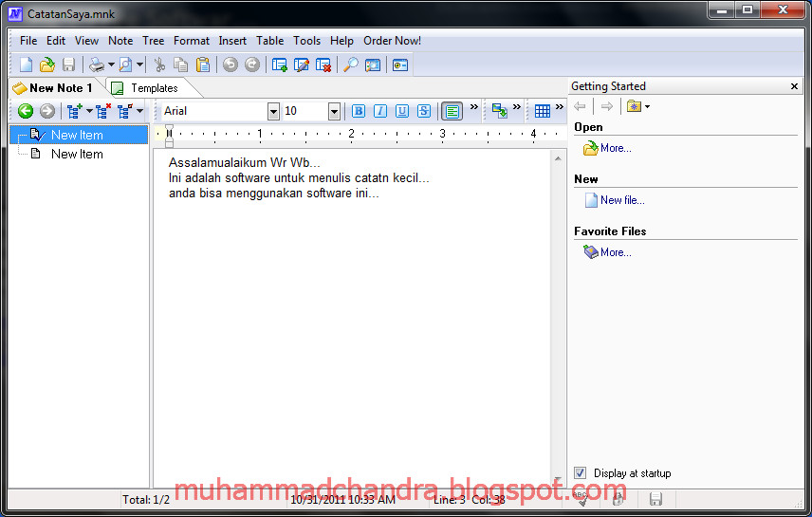Create a new file with the blank page icon
Screen dimensions: 812x517
coord(26,65)
